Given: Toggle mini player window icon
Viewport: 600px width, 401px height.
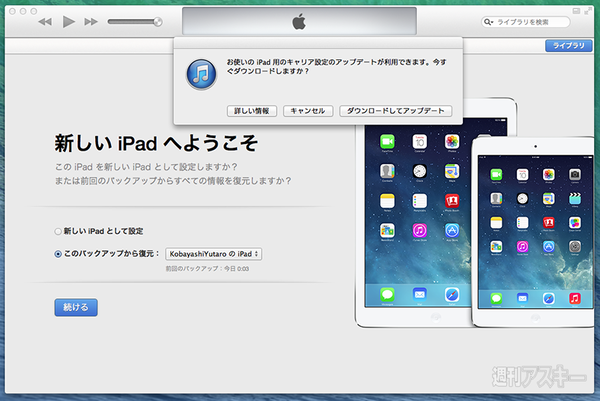Looking at the screenshot, I should (576, 11).
